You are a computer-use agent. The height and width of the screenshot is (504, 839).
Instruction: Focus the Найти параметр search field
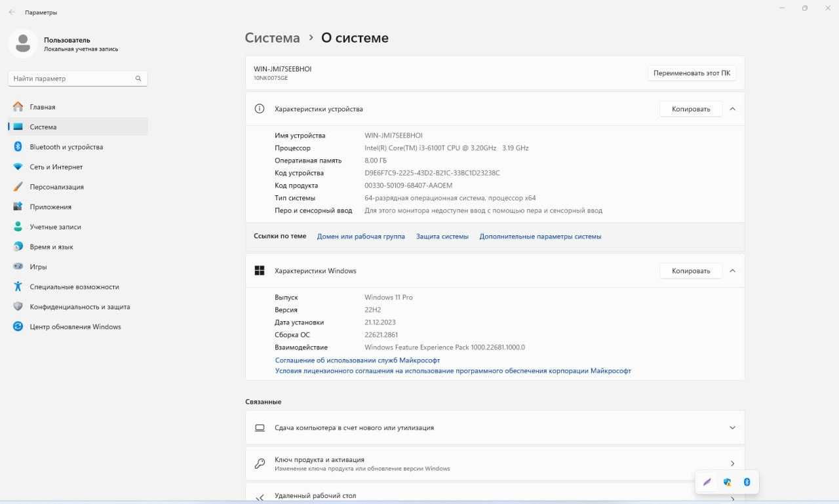[x=78, y=79]
